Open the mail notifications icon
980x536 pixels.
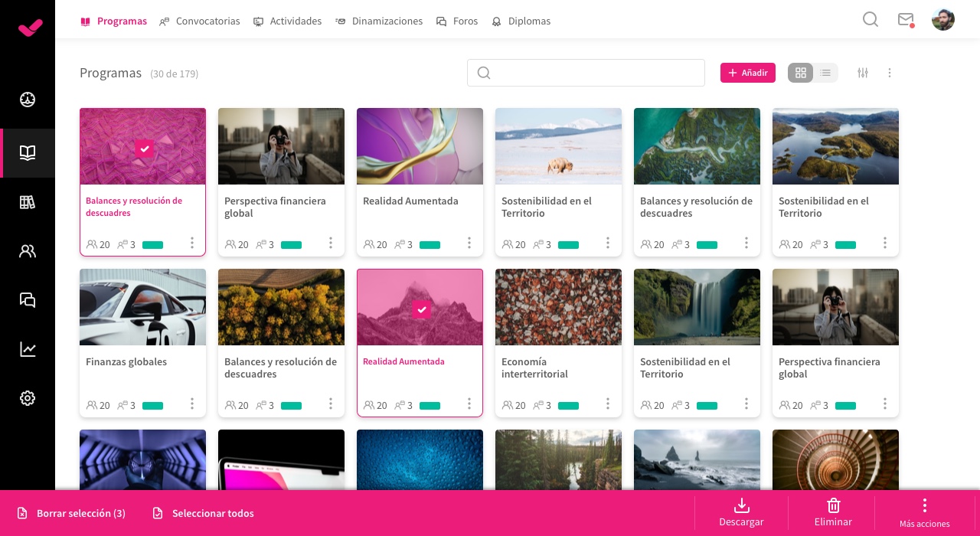[906, 20]
